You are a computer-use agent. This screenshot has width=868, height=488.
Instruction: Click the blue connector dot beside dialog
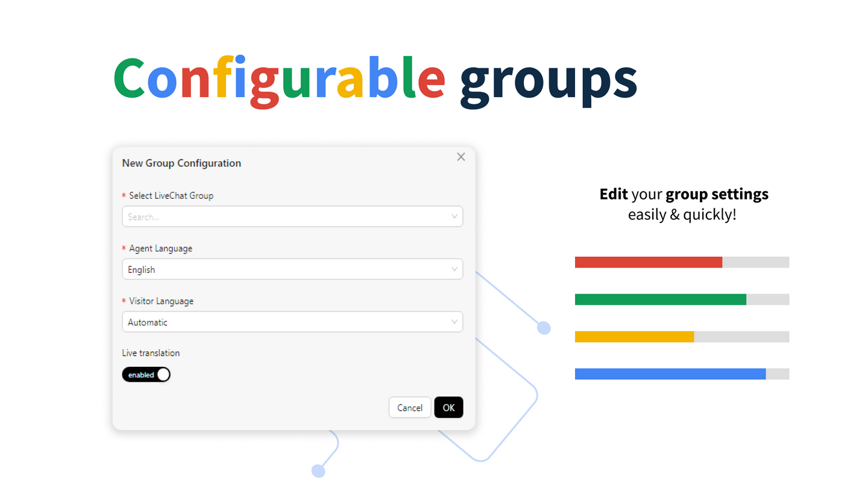click(x=544, y=328)
